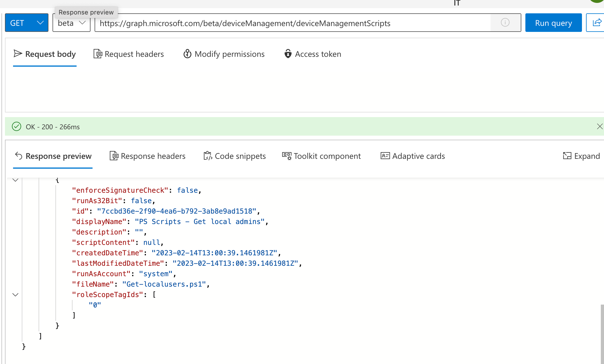
Task: Collapse the JSON object at top
Action: 15,180
